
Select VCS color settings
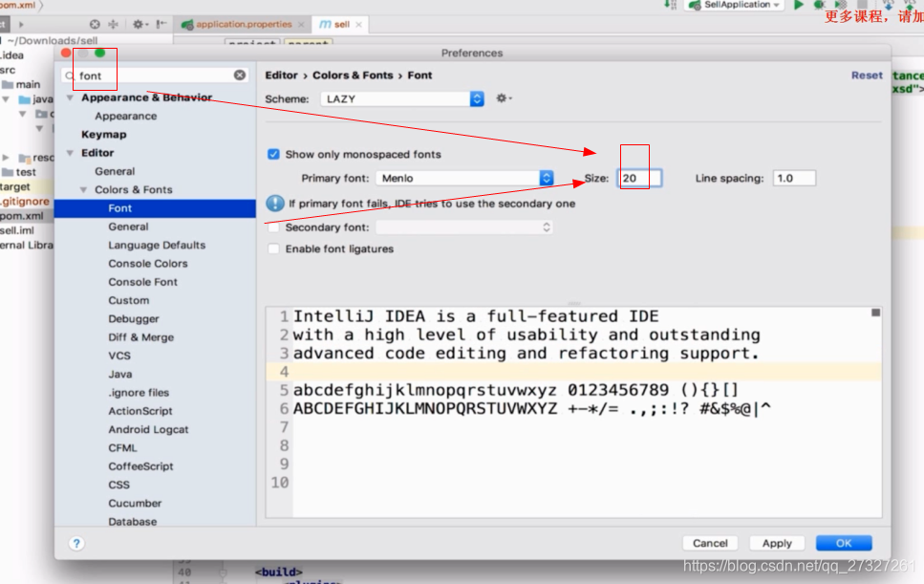[x=119, y=356]
